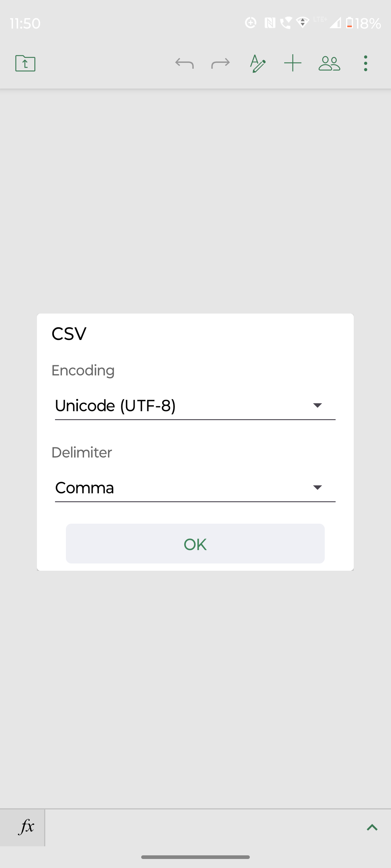The height and width of the screenshot is (868, 391).
Task: Tap the formula input bar
Action: coord(203,827)
